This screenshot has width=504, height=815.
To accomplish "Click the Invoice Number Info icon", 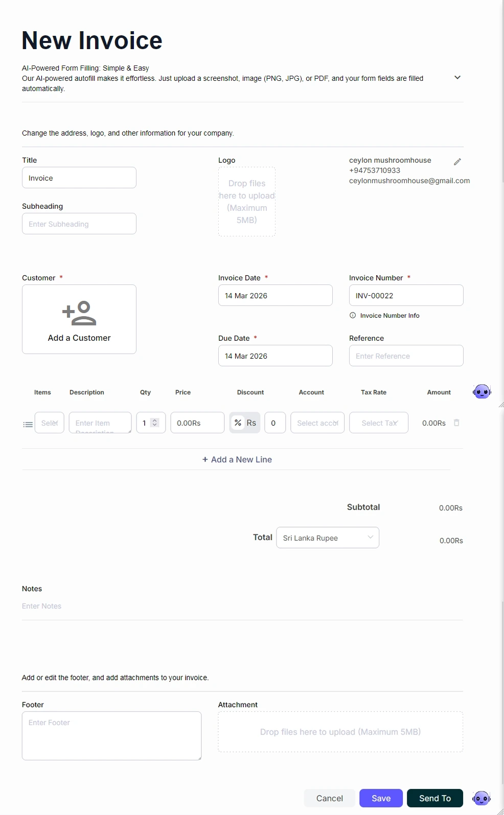I will coord(353,316).
